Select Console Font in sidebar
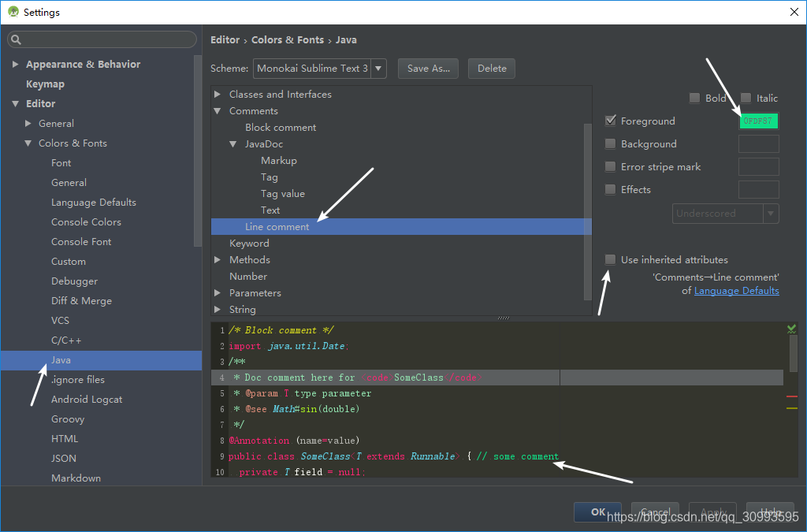Image resolution: width=807 pixels, height=532 pixels. point(81,241)
